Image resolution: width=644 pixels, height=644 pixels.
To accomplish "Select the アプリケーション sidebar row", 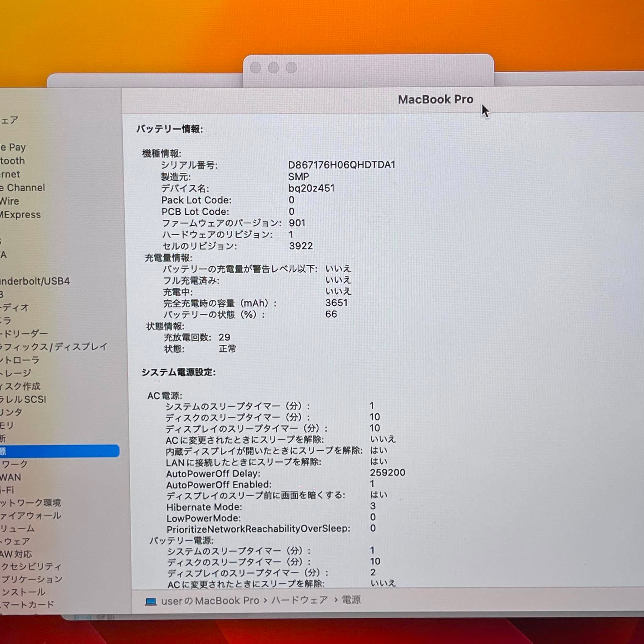I will click(x=31, y=579).
